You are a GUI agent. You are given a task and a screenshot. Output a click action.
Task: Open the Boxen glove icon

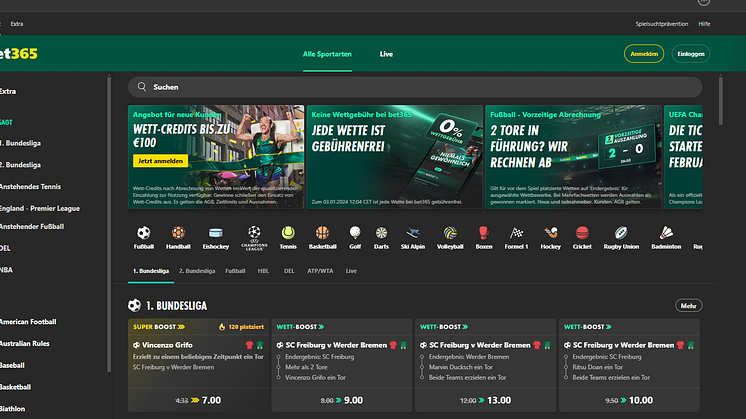tap(484, 233)
